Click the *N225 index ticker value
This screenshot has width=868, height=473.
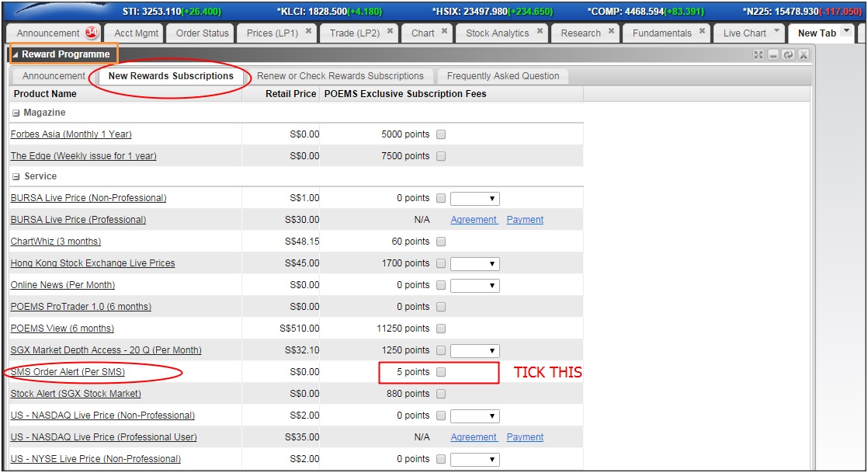coord(802,12)
